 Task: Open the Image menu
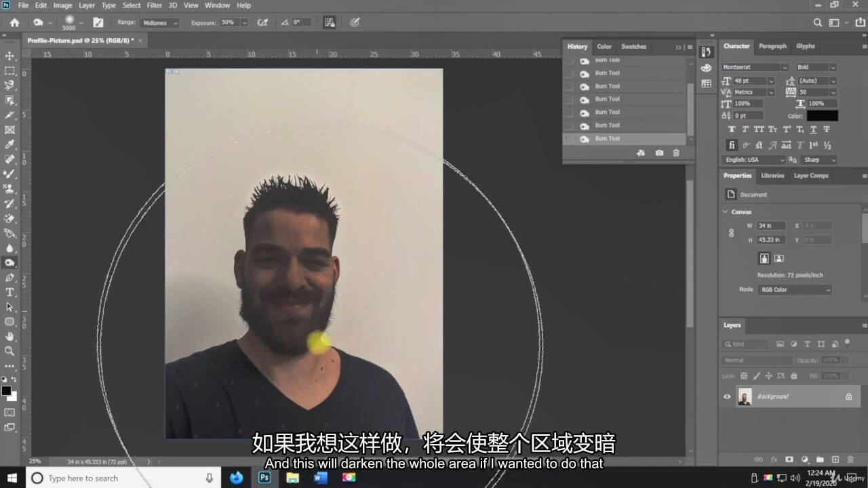63,5
